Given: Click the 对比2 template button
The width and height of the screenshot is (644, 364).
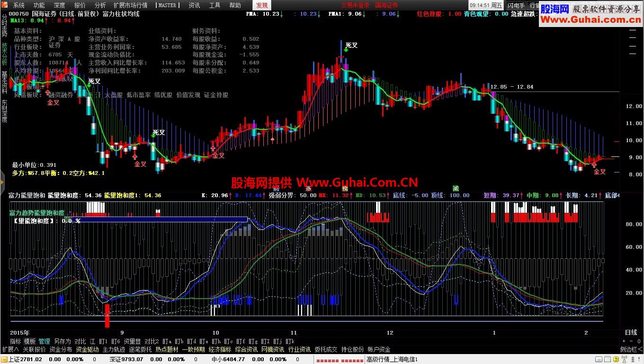Looking at the screenshot, I should [x=152, y=341].
